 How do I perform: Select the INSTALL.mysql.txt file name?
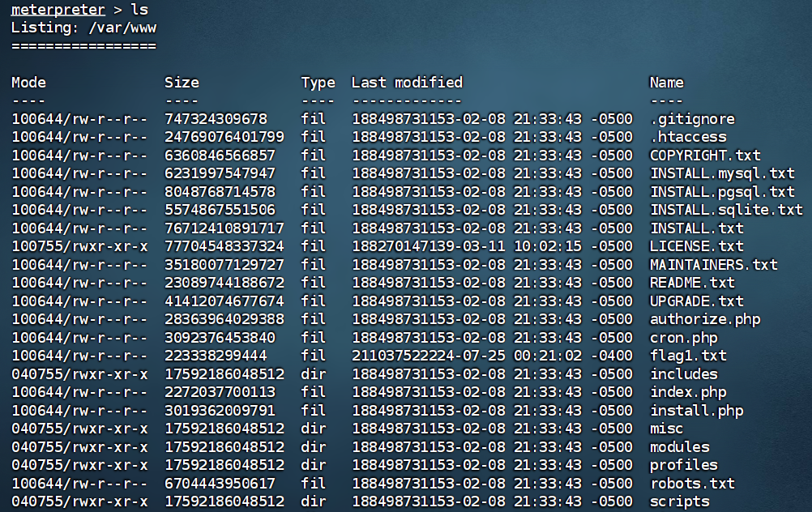tap(722, 173)
